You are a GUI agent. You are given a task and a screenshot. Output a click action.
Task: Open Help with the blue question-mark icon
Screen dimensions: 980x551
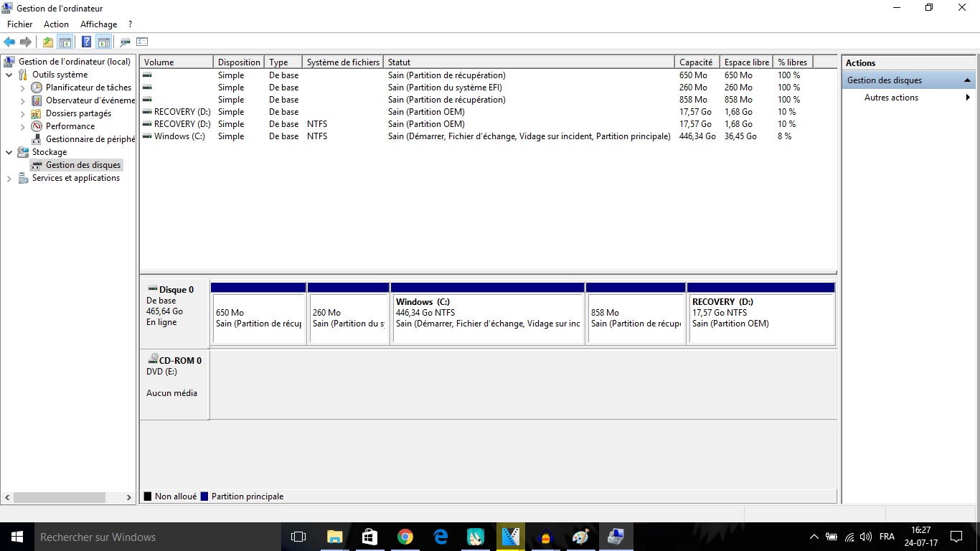[x=86, y=42]
